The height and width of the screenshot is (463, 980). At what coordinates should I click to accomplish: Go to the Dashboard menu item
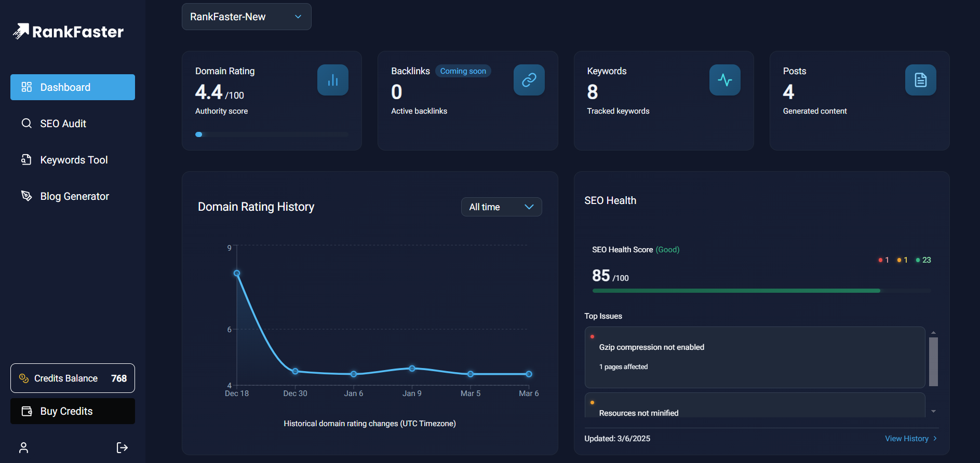pos(73,87)
